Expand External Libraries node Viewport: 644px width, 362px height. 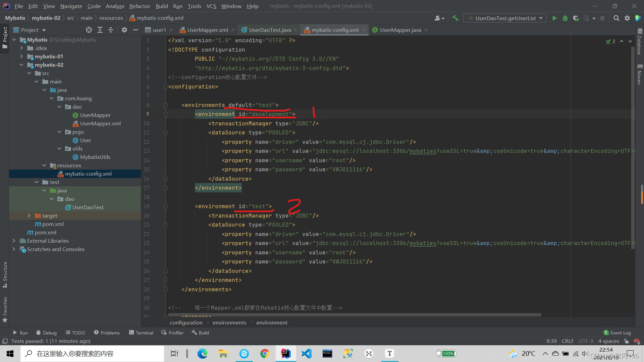click(14, 241)
